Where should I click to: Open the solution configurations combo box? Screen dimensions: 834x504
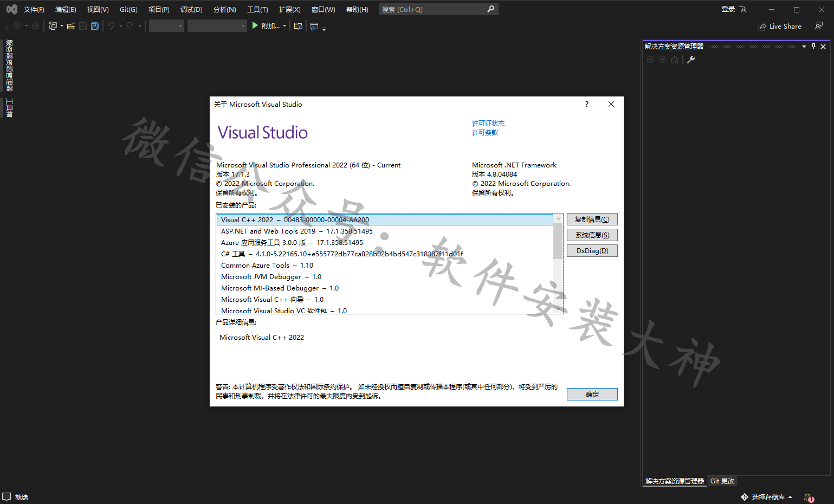(167, 26)
